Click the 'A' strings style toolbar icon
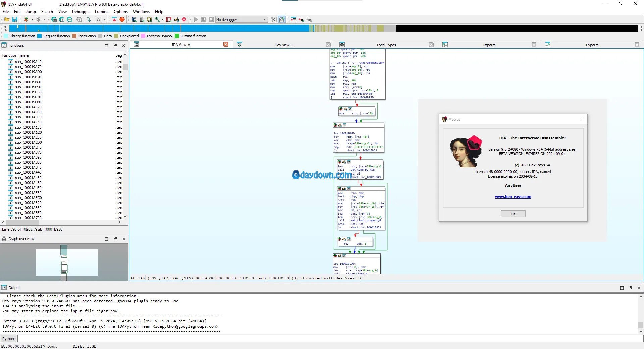 point(99,20)
